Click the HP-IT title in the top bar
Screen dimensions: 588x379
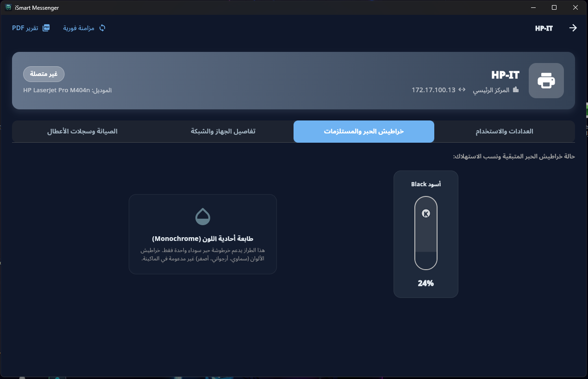pos(544,28)
